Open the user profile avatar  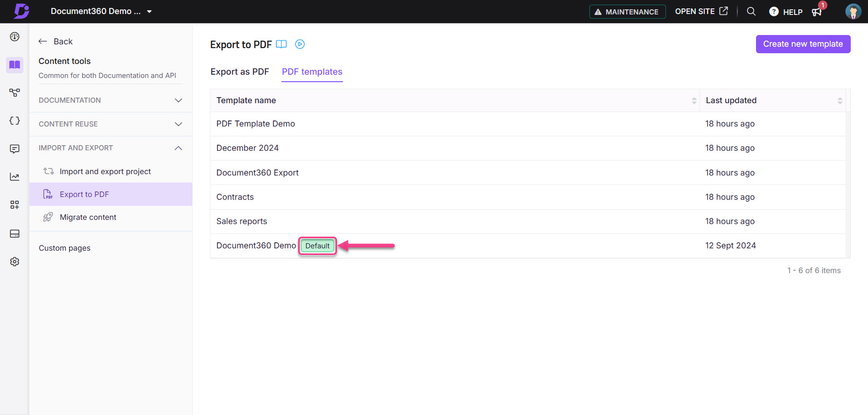coord(854,12)
